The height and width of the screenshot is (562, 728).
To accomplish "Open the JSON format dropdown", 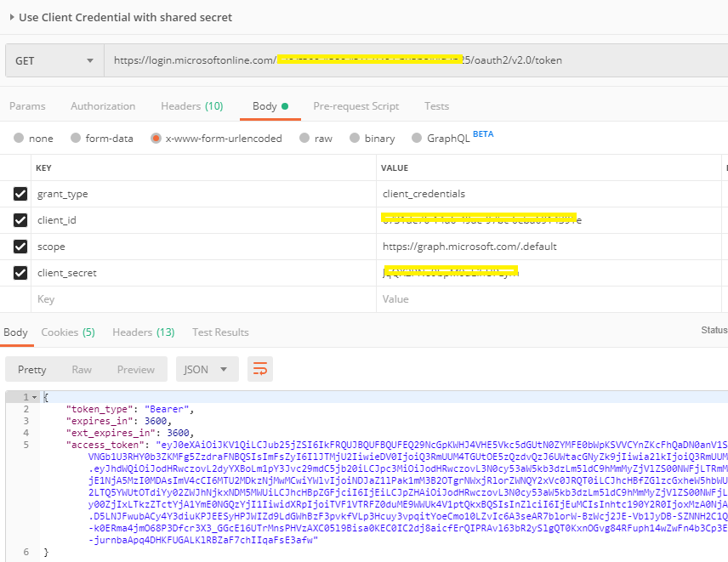I will (207, 369).
